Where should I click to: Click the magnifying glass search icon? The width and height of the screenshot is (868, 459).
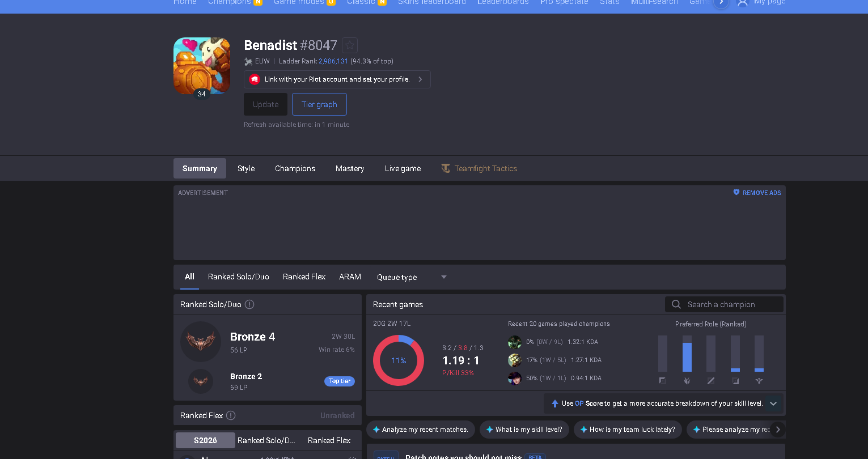pyautogui.click(x=676, y=304)
